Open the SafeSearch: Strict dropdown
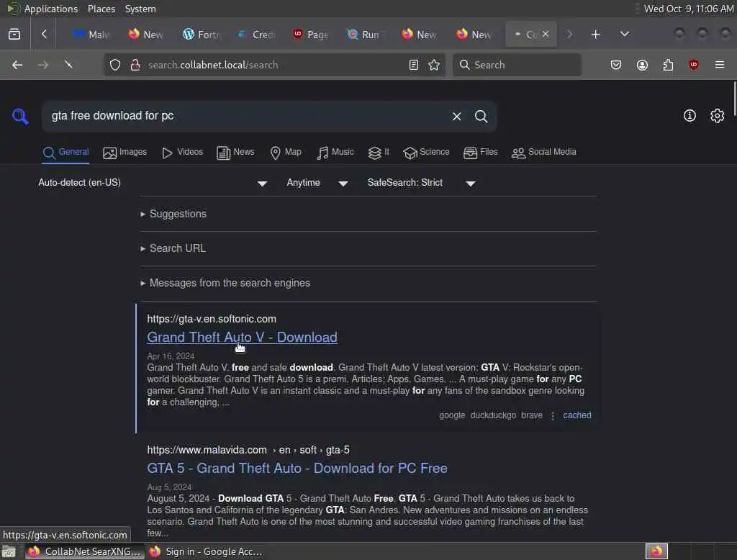Viewport: 737px width, 560px height. click(x=422, y=183)
